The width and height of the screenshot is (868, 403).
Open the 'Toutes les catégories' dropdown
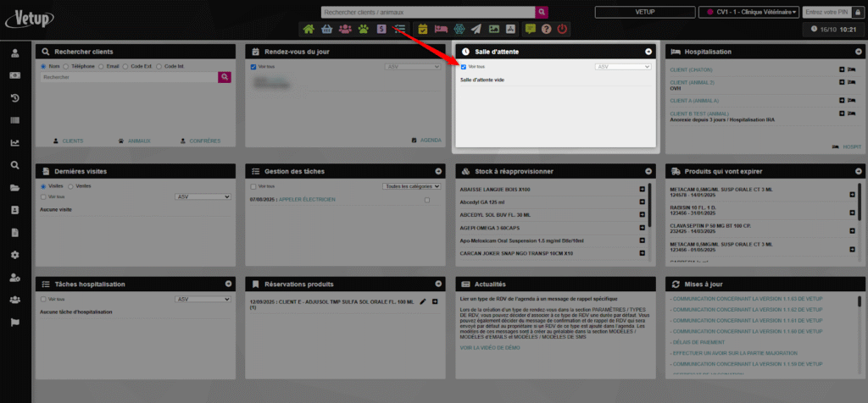[x=411, y=186]
